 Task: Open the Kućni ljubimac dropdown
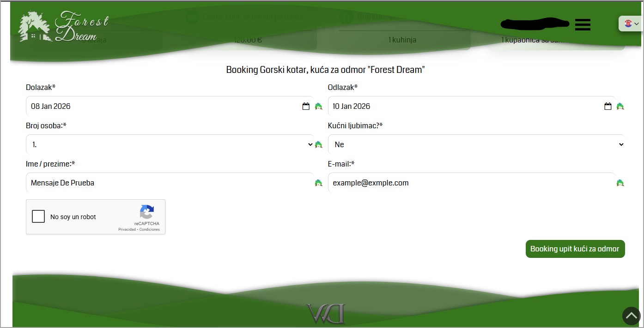click(476, 144)
